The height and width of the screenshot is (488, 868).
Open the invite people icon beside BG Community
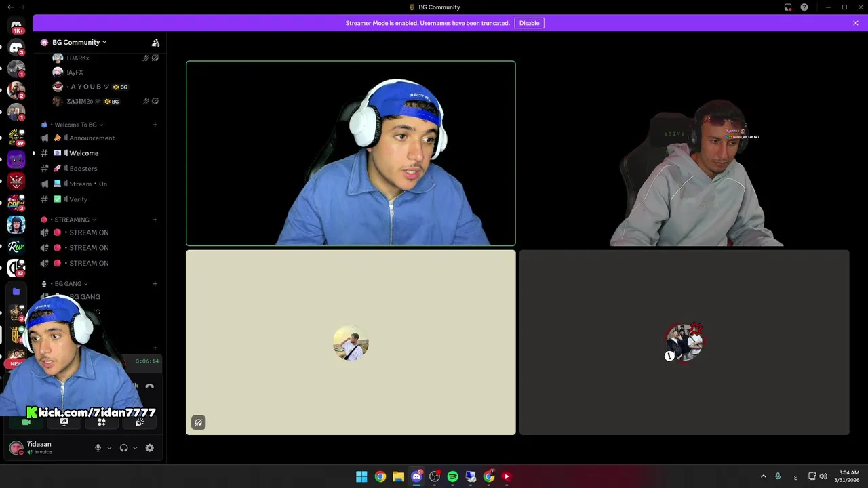click(155, 42)
